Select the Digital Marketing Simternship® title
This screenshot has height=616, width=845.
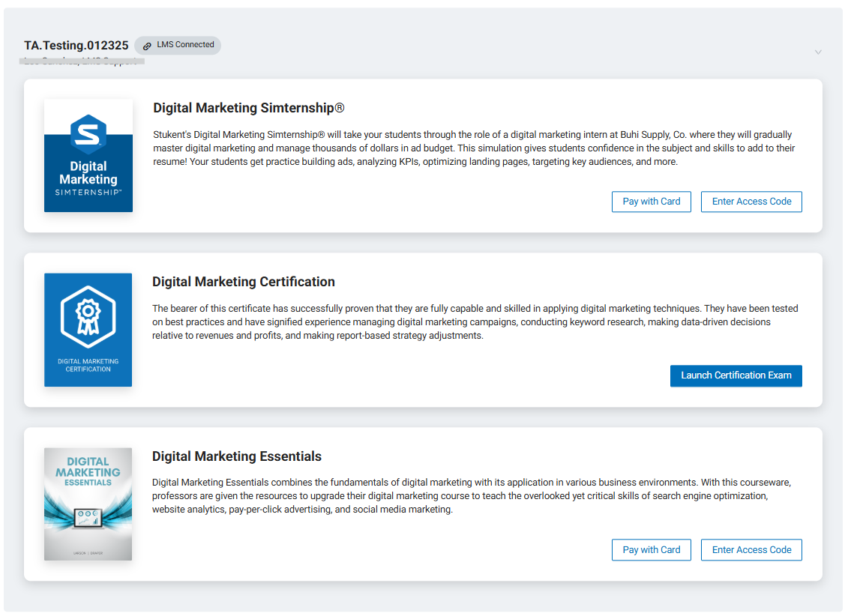coord(248,108)
